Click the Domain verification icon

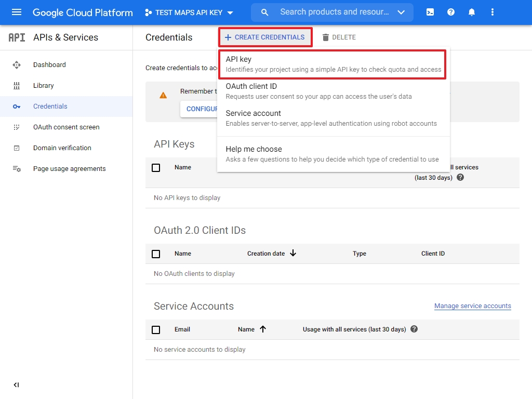[17, 148]
